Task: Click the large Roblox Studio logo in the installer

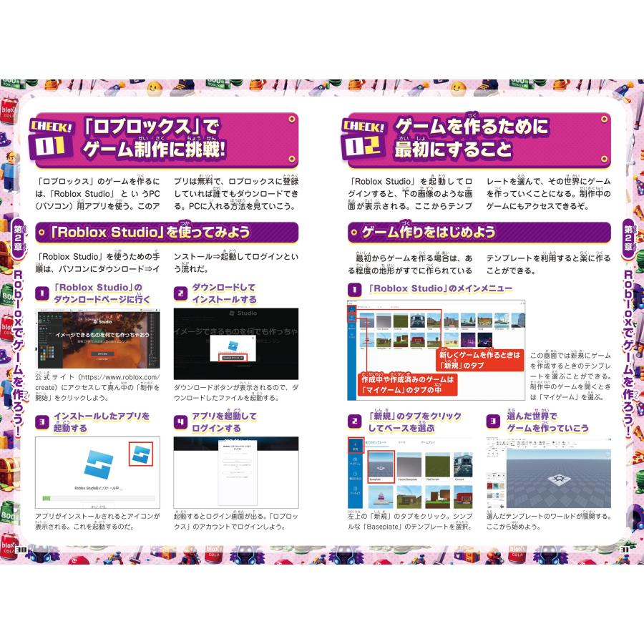Action: [99, 464]
